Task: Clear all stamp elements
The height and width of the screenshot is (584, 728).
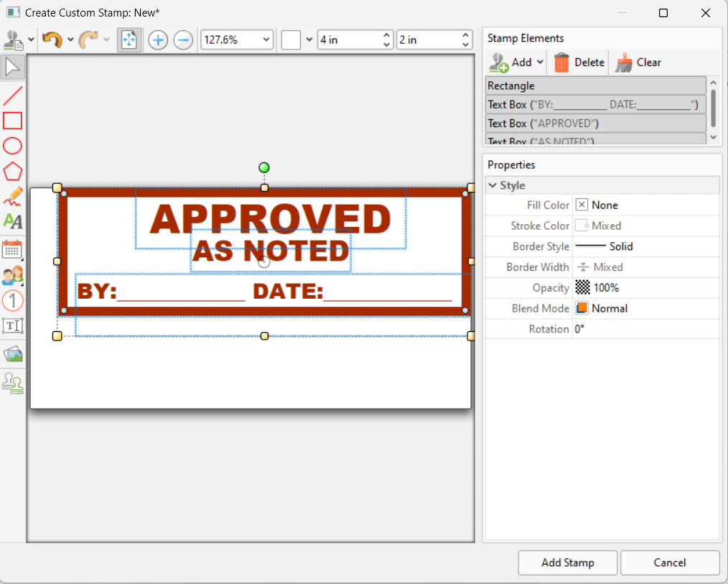Action: click(639, 62)
